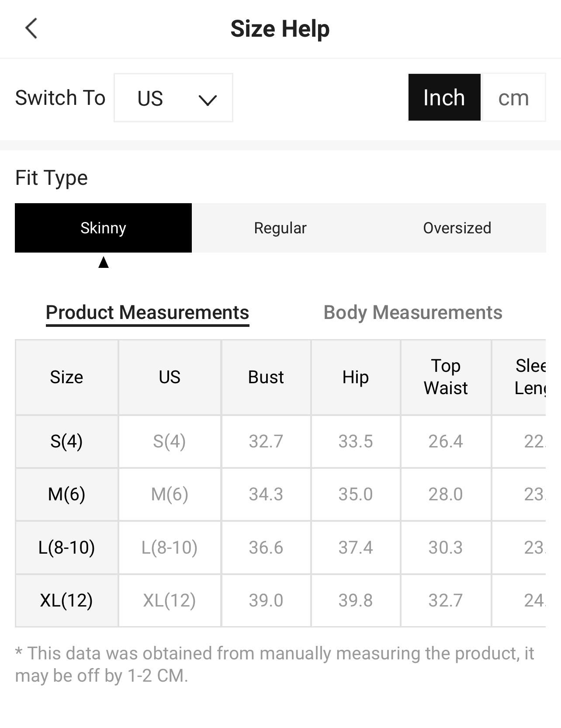Select the XL(12) size row header

point(66,600)
